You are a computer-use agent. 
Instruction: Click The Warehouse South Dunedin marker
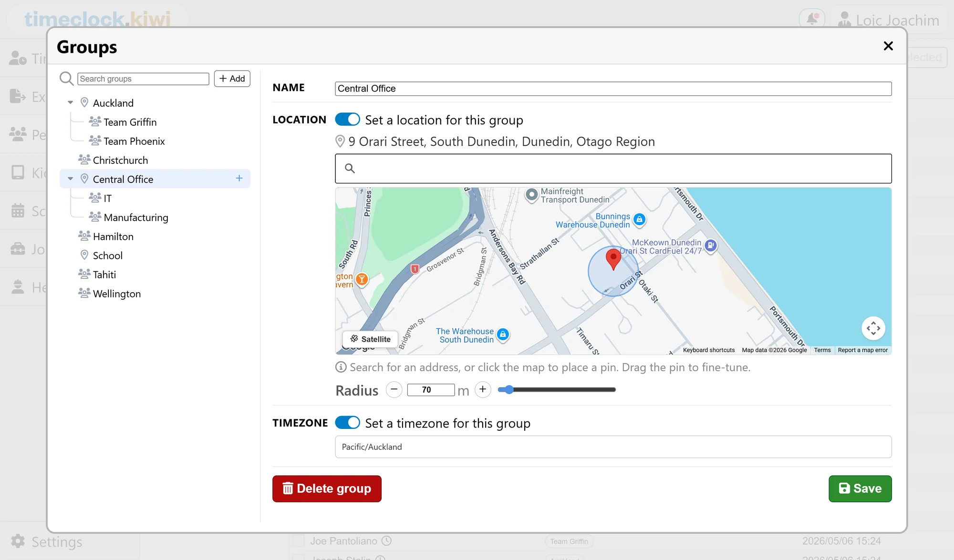pos(503,335)
